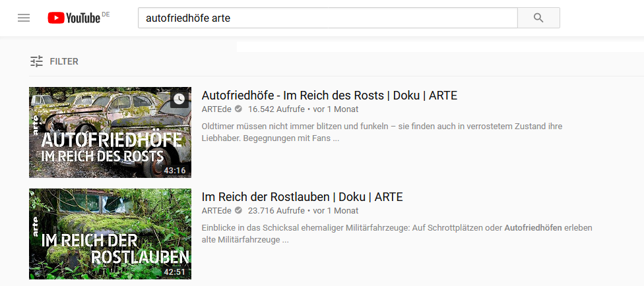The width and height of the screenshot is (644, 286).
Task: Click verified badge of second ARTEde result
Action: coord(238,210)
